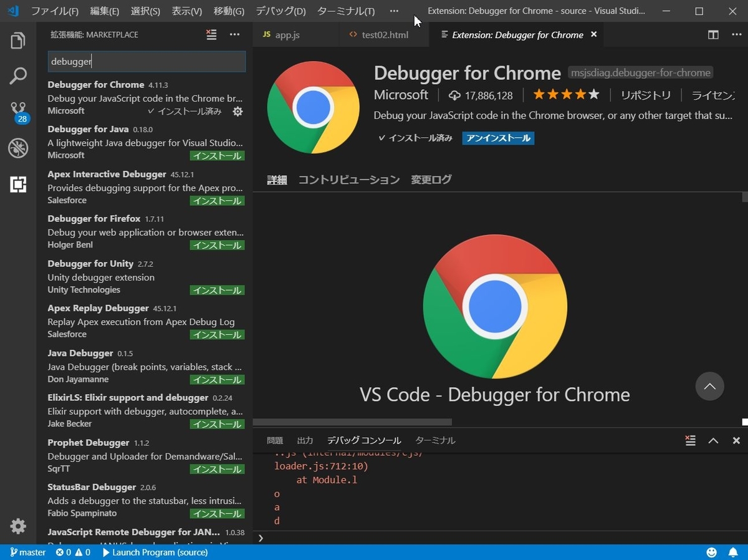Click the アンインストール button
Viewport: 748px width, 560px height.
pyautogui.click(x=498, y=138)
